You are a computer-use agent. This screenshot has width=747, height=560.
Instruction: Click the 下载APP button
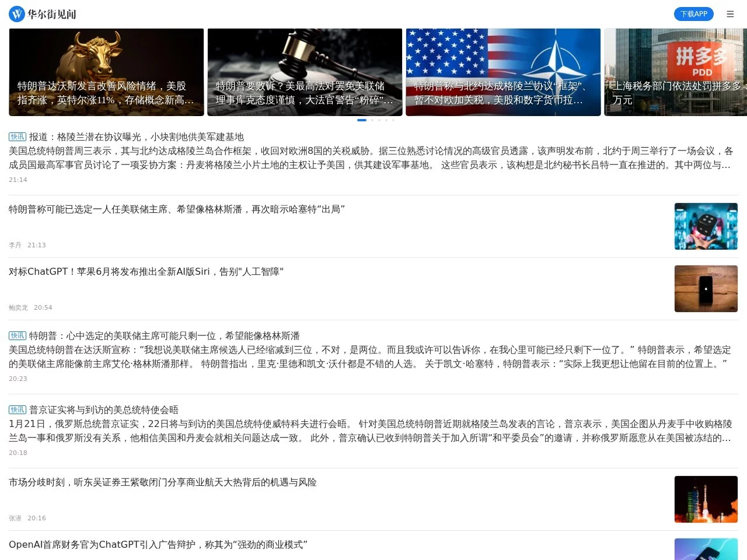tap(694, 13)
